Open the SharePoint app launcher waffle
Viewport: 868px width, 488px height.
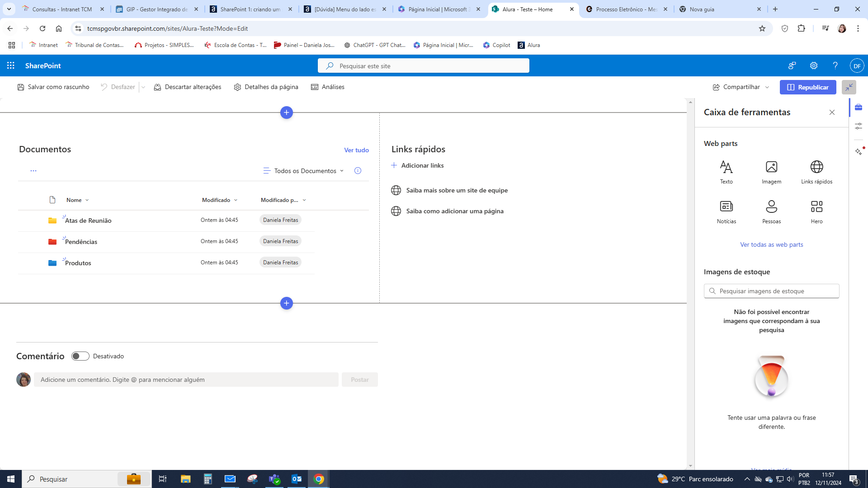tap(11, 66)
